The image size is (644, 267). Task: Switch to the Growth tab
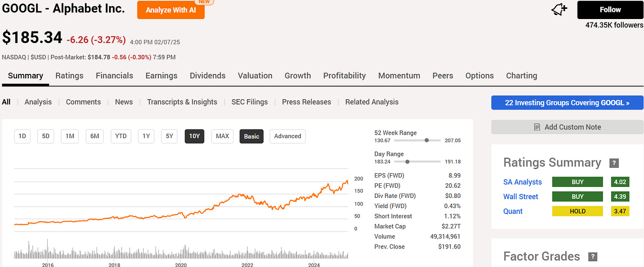298,76
